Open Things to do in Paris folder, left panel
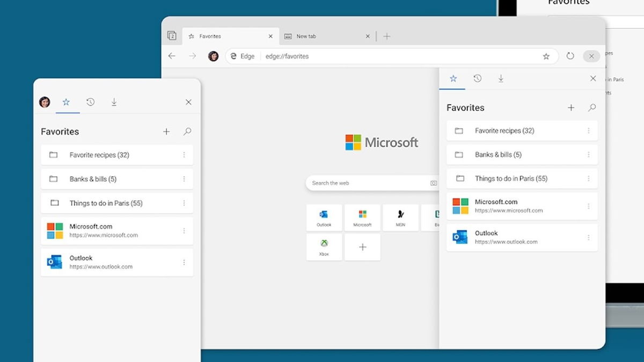Viewport: 644px width, 362px height. (106, 203)
